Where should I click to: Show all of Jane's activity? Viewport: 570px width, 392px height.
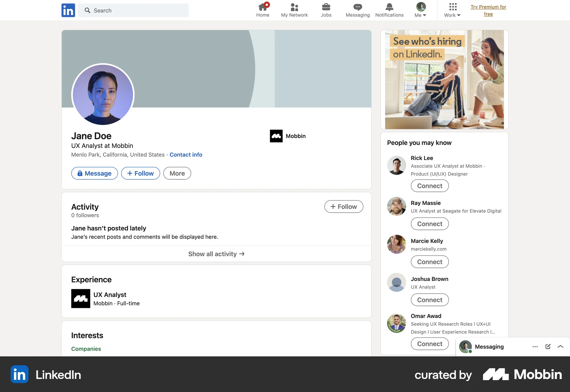(216, 254)
